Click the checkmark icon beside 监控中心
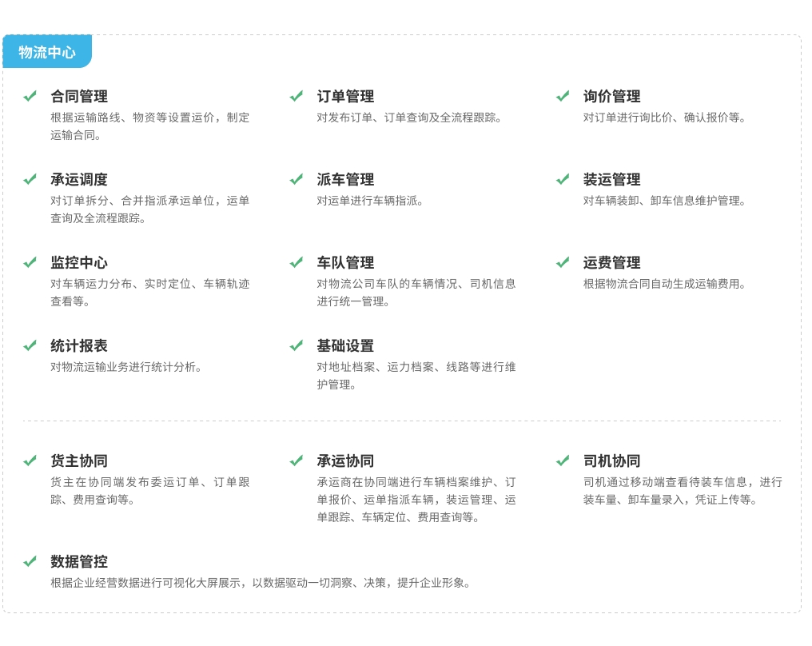812x646 pixels. (x=30, y=262)
